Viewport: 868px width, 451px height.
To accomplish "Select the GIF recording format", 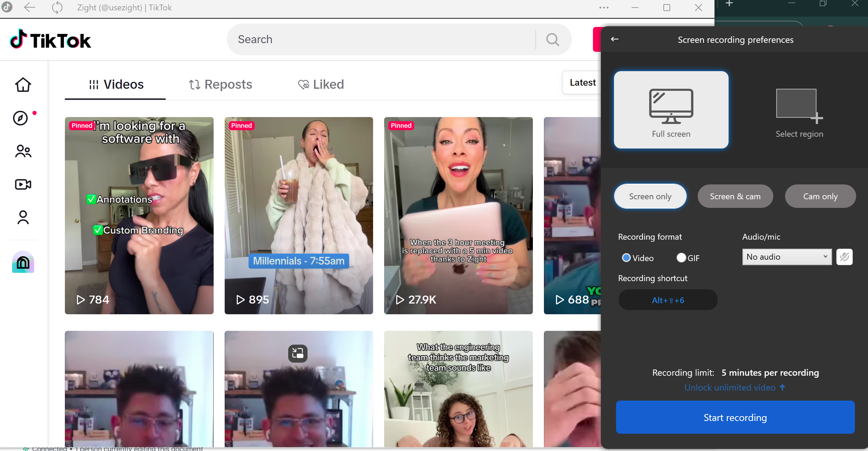I will (x=688, y=258).
